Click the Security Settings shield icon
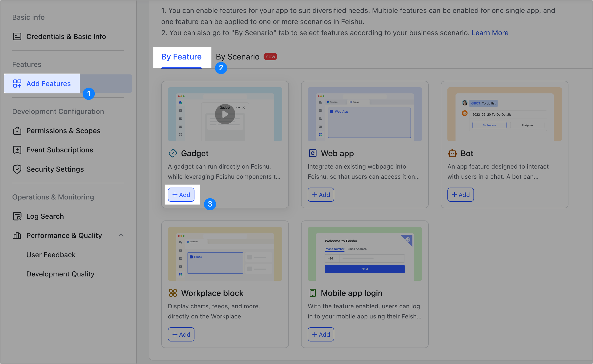The image size is (593, 364). pos(17,169)
